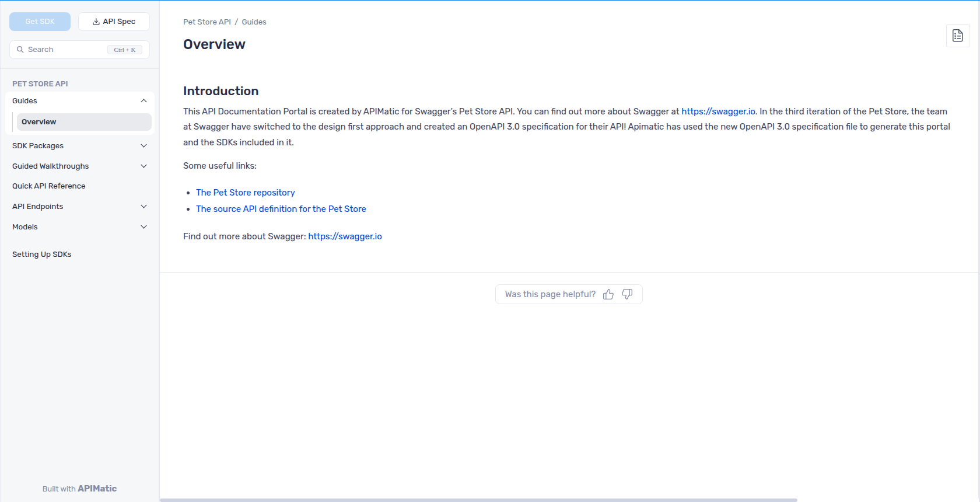
Task: Open Setting Up SDKs page
Action: (x=42, y=255)
